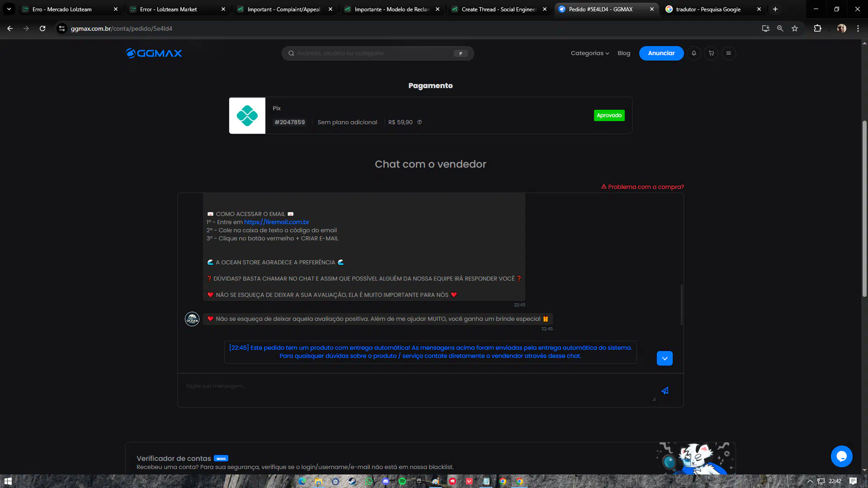
Task: Bookmark page with star icon
Action: (x=795, y=28)
